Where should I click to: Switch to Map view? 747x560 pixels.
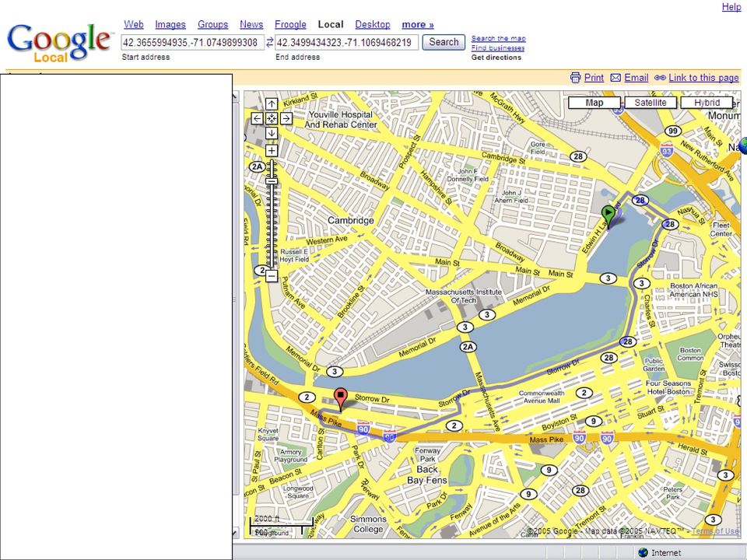pyautogui.click(x=594, y=103)
